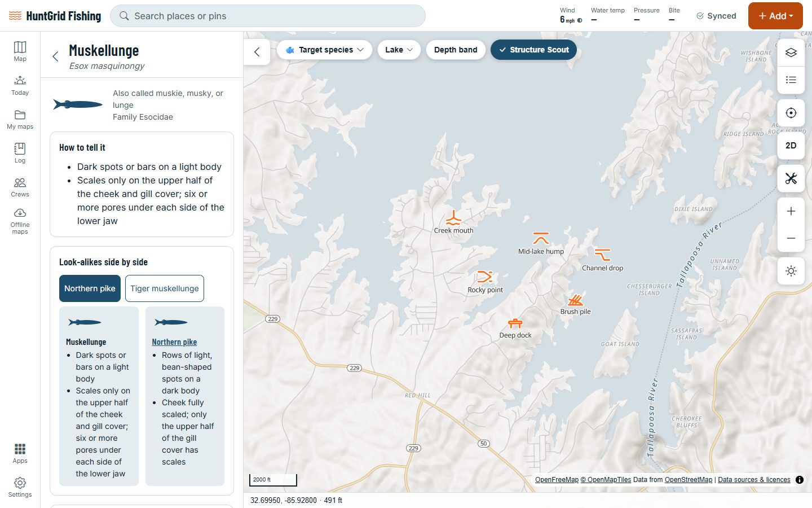
Task: Center map on my location
Action: pyautogui.click(x=791, y=113)
